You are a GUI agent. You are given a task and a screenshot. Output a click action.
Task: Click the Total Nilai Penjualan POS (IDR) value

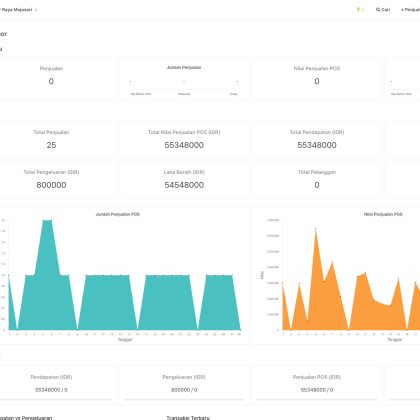click(x=184, y=145)
